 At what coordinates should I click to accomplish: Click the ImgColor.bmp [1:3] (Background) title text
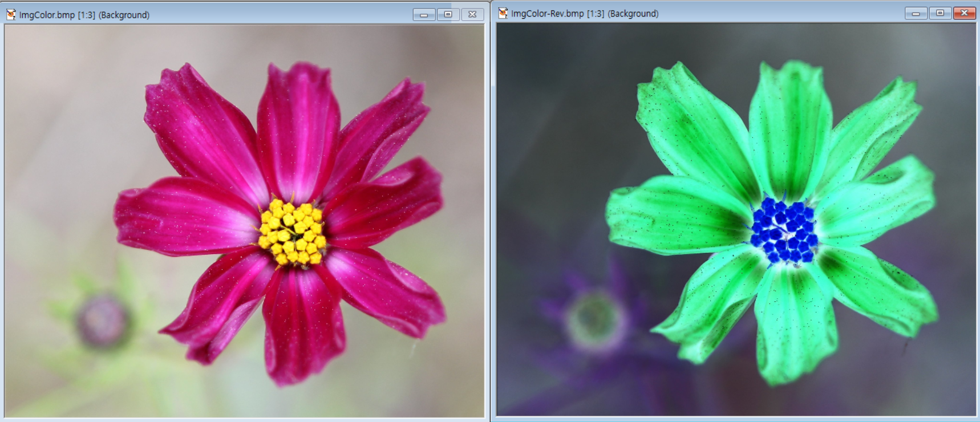[84, 15]
